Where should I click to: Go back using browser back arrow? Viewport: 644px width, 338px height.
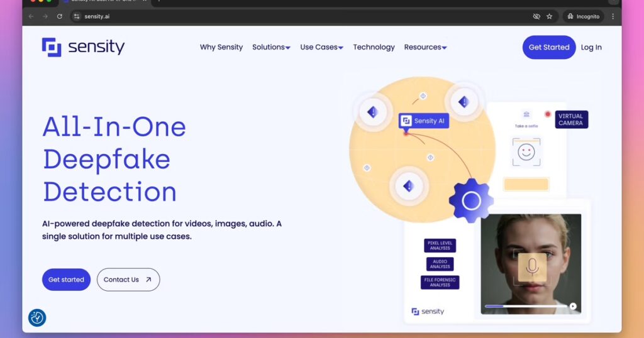tap(31, 16)
